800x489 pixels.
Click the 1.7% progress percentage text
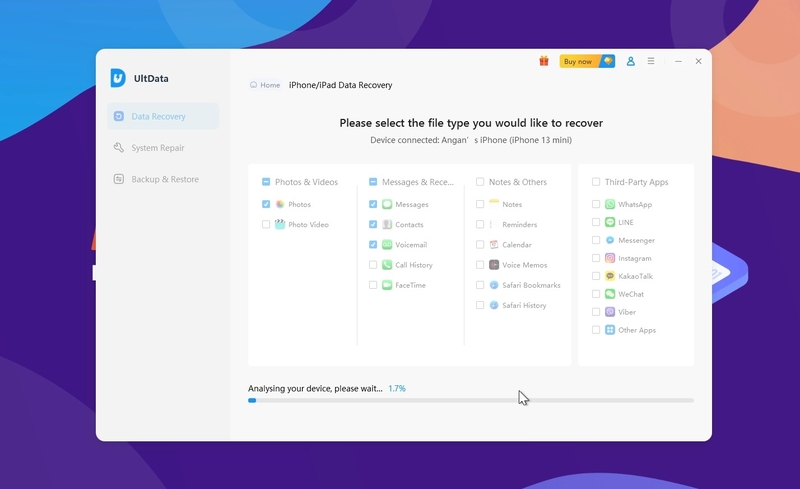397,388
